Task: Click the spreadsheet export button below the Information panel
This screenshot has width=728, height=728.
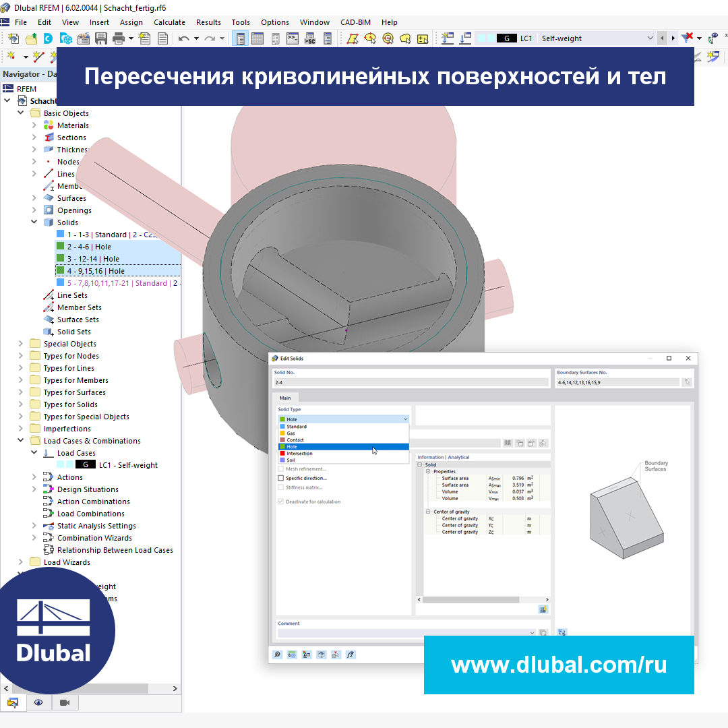Action: point(543,609)
